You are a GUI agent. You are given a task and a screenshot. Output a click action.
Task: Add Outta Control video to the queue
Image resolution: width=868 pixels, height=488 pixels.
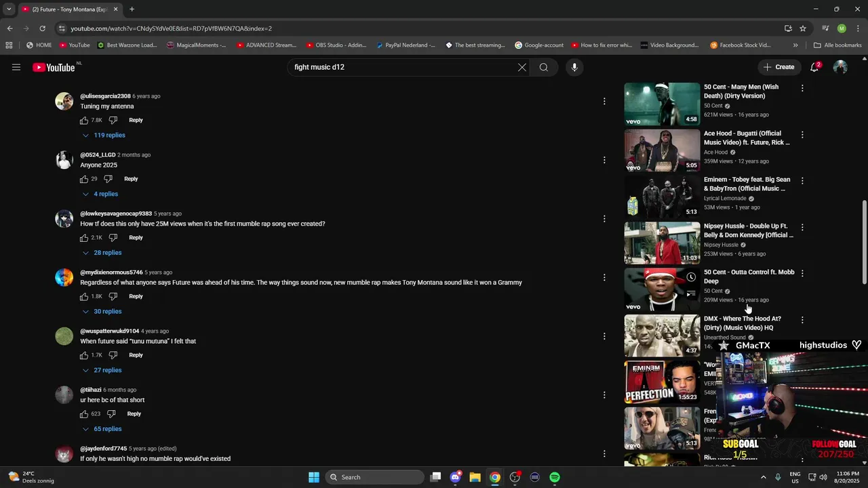(x=691, y=293)
